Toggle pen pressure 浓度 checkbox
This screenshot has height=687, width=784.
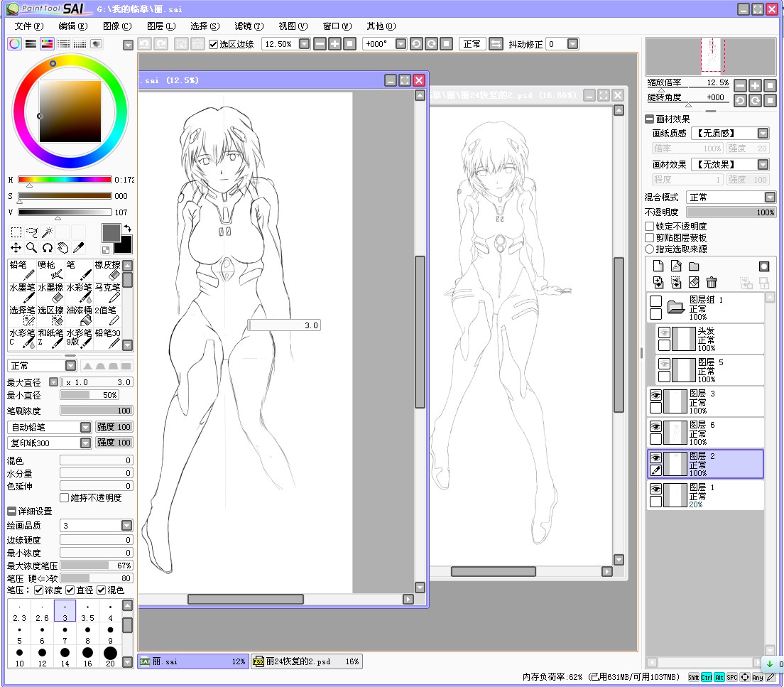38,590
